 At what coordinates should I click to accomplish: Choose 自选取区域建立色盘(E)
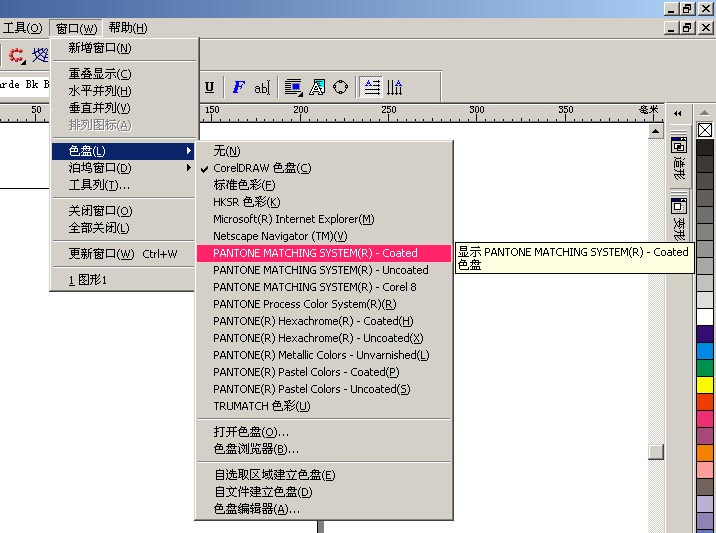coord(324,475)
